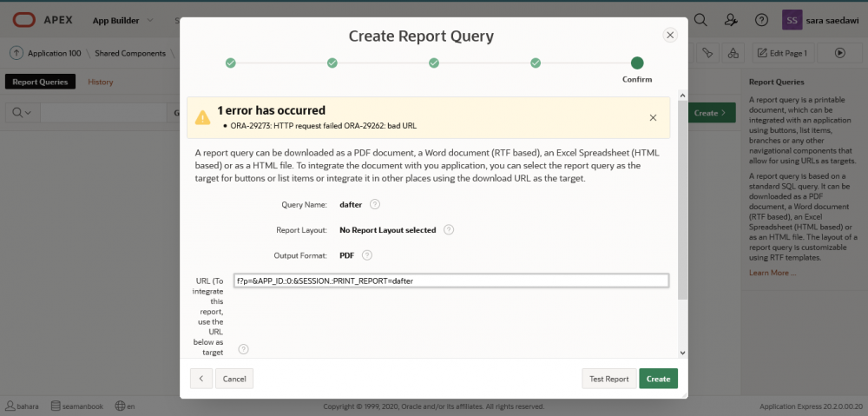The image size is (868, 416).
Task: Select the Confirm wizard step
Action: tap(637, 63)
